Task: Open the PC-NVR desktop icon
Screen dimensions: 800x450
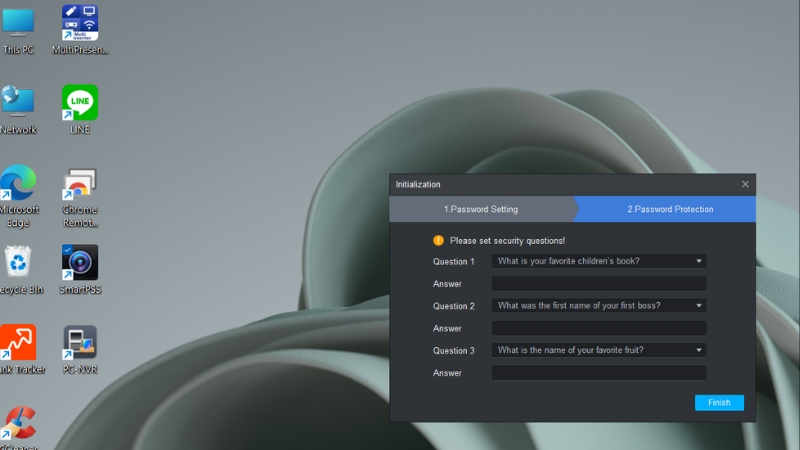Action: [79, 344]
